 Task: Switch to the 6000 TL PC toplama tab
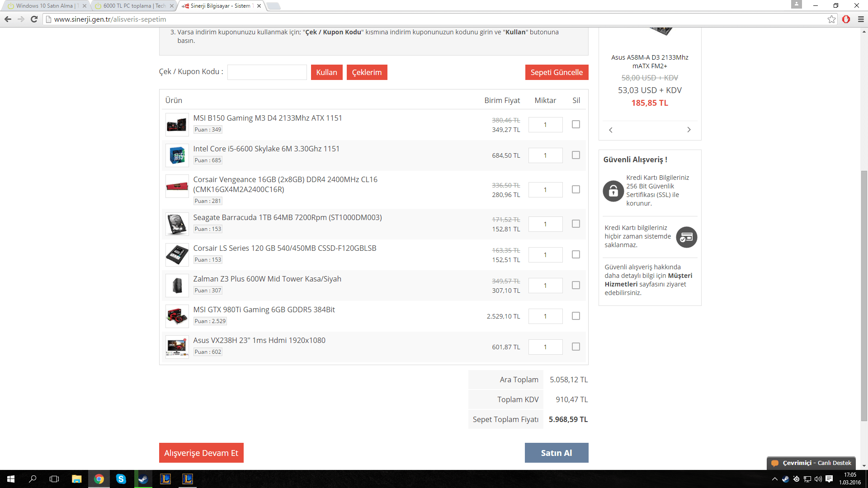(133, 6)
